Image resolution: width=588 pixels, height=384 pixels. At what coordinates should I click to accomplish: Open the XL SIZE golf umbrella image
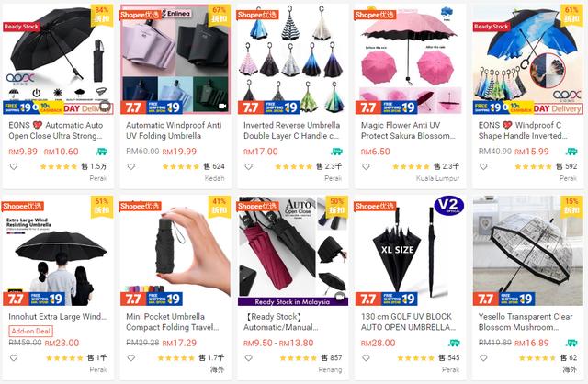coord(411,251)
